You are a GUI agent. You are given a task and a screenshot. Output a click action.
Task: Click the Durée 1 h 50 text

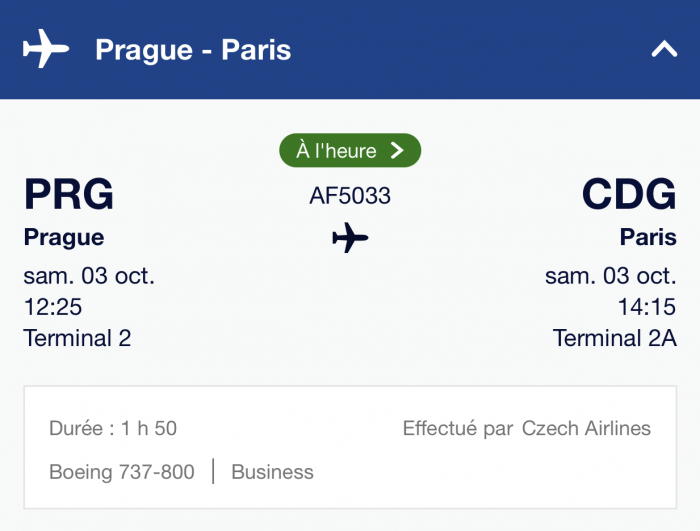click(x=113, y=429)
